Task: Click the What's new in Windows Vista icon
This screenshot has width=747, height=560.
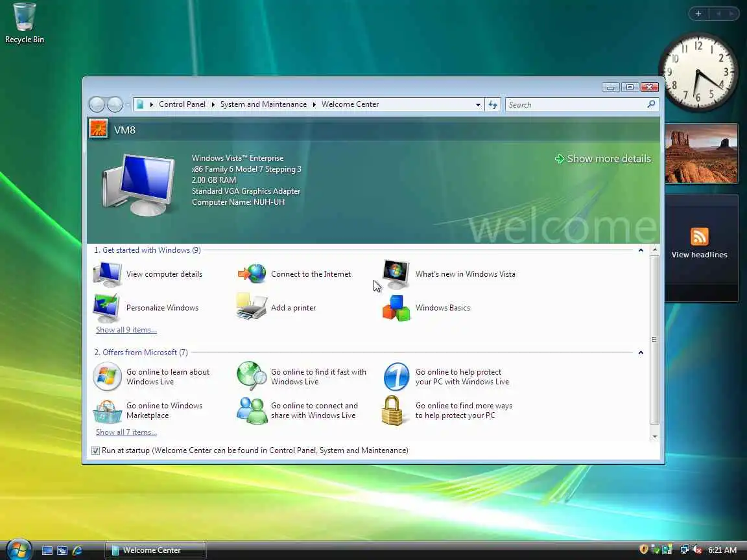Action: coord(396,274)
